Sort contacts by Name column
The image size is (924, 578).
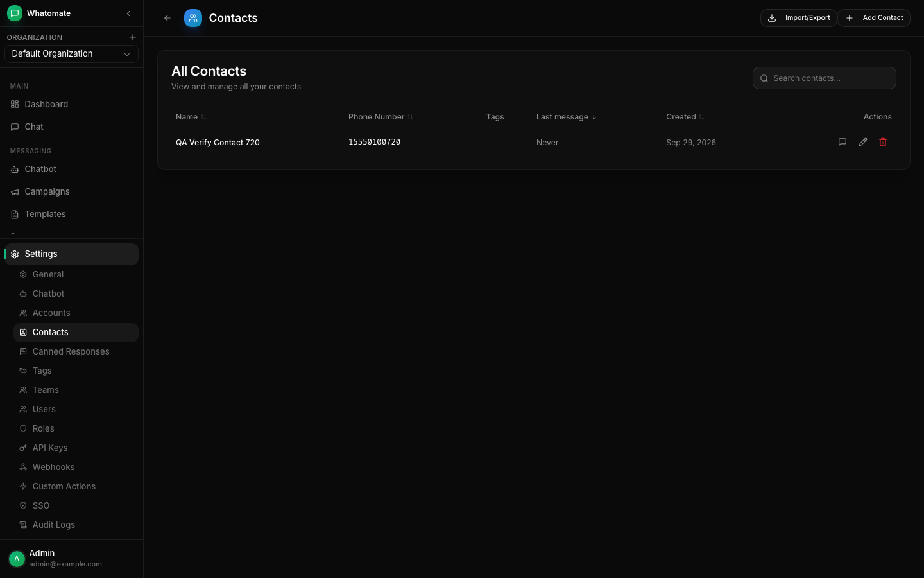click(191, 117)
